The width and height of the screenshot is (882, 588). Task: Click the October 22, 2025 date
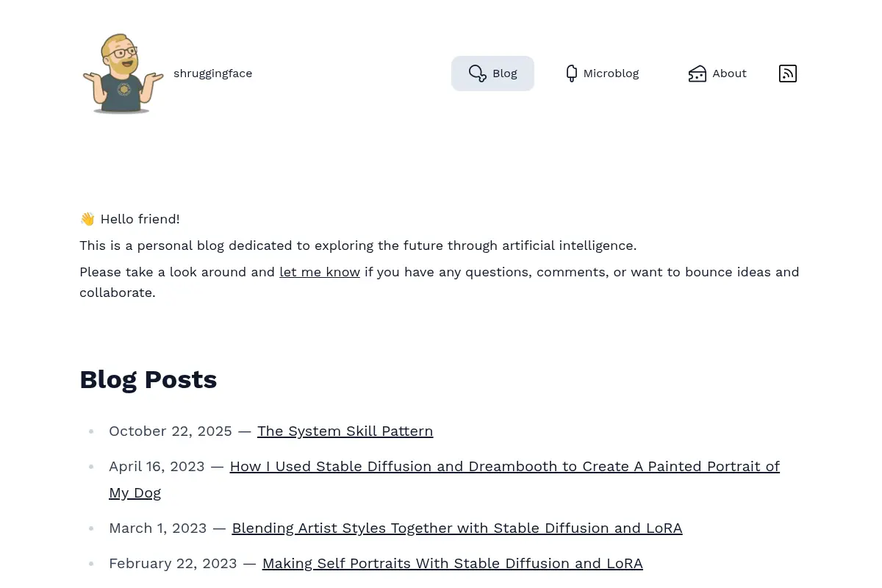point(171,431)
